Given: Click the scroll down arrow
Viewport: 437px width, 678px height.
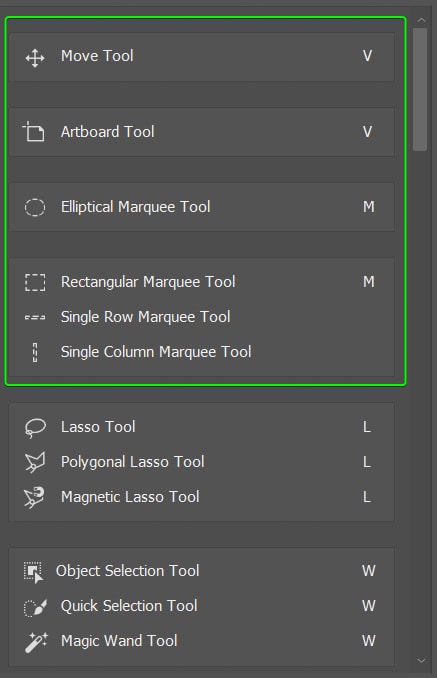Looking at the screenshot, I should coord(421,661).
